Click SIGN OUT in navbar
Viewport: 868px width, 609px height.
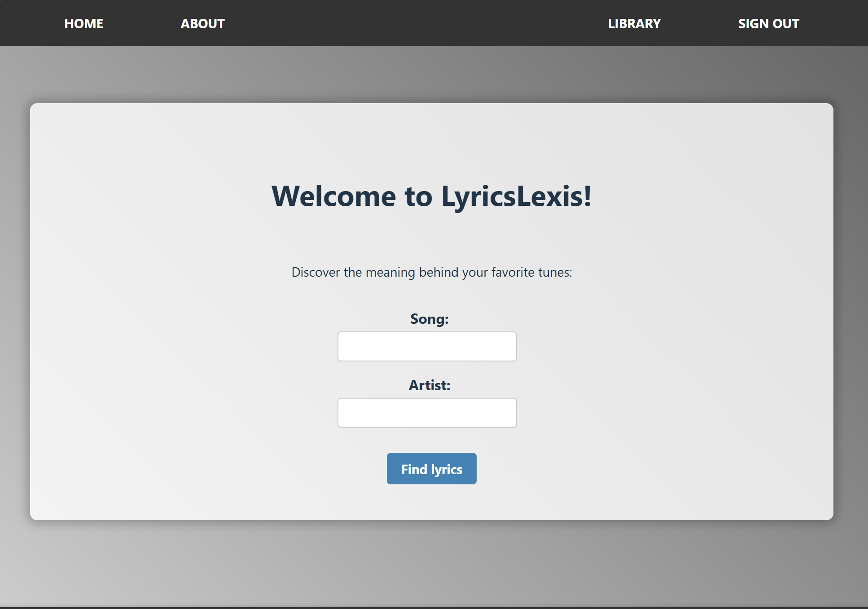[x=768, y=23]
